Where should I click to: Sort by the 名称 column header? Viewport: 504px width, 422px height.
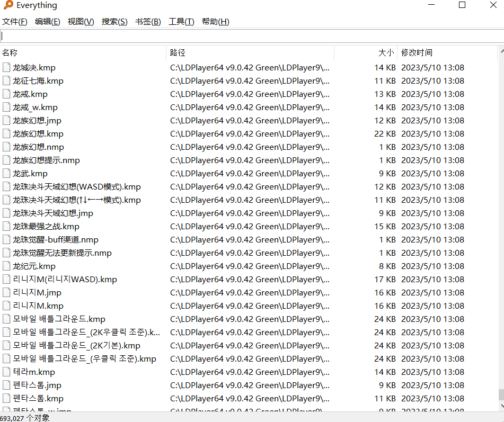pos(83,52)
